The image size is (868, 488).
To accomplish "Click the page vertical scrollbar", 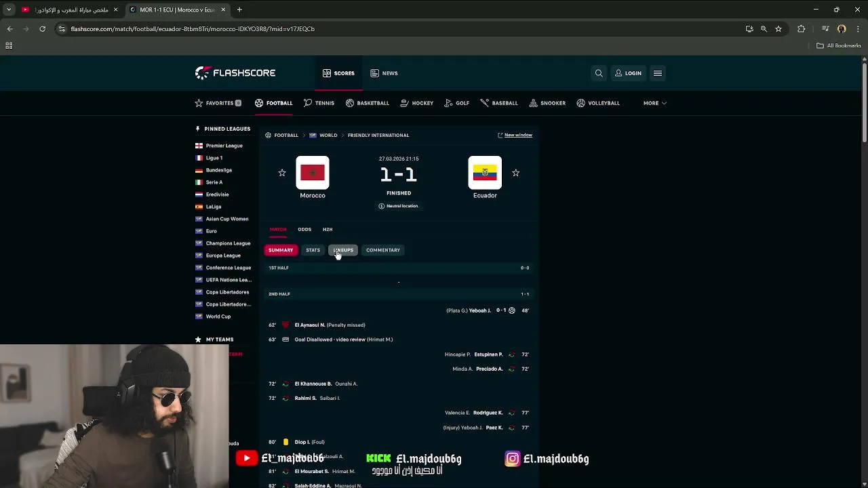I will click(865, 102).
